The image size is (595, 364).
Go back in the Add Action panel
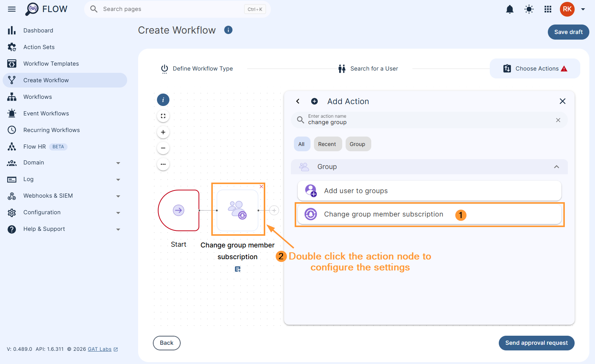(x=298, y=101)
